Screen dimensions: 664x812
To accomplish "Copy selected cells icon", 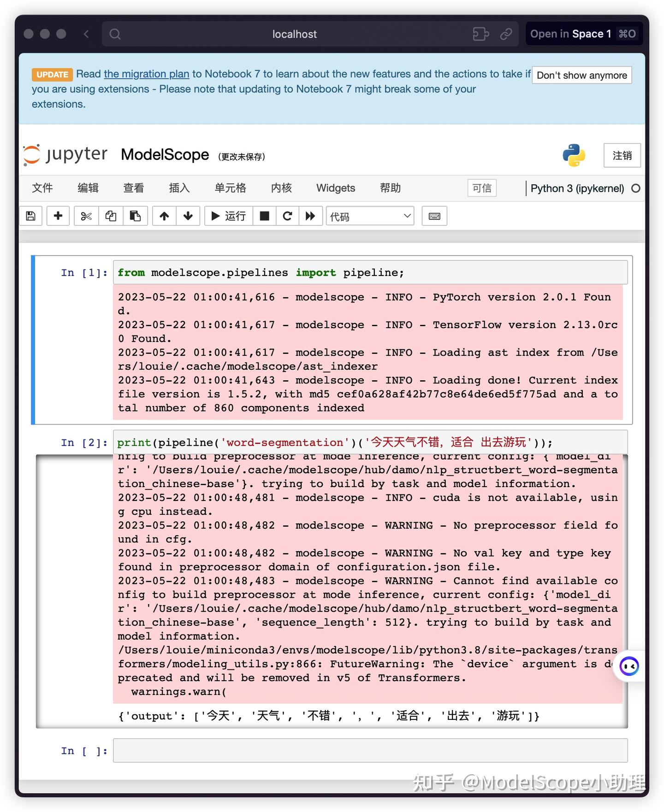I will [111, 216].
